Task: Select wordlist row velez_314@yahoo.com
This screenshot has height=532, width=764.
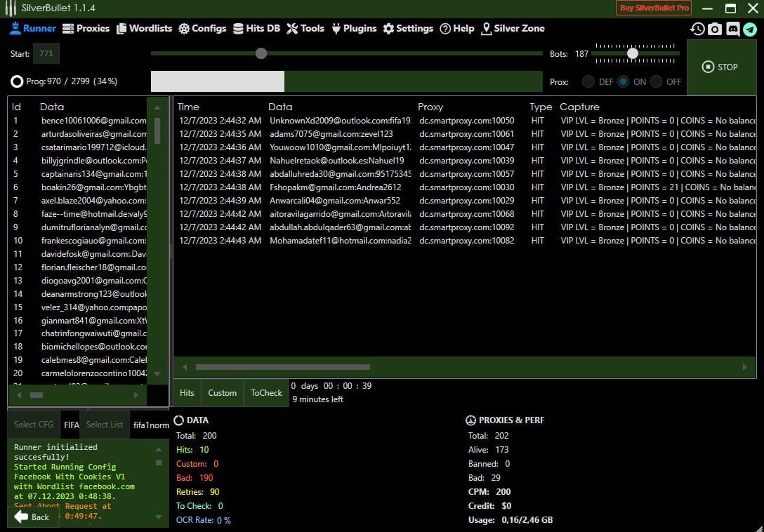Action: tap(79, 307)
